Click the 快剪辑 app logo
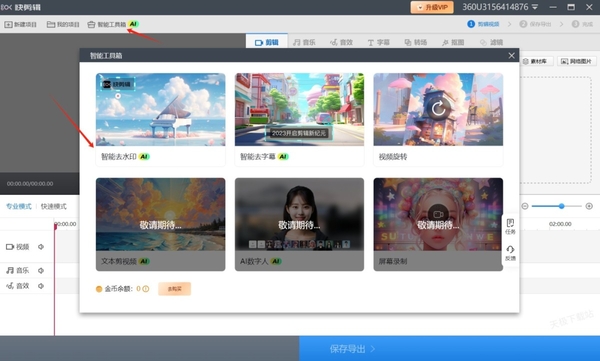Image resolution: width=600 pixels, height=361 pixels. (x=21, y=7)
